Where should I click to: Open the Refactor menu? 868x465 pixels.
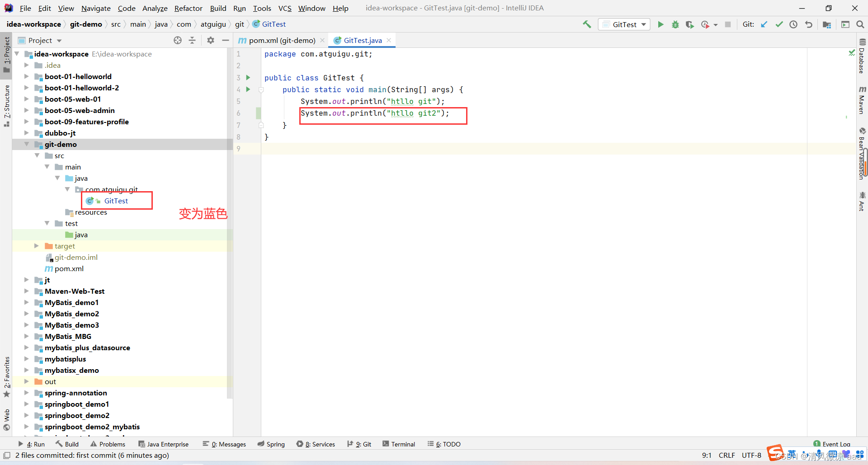(189, 8)
